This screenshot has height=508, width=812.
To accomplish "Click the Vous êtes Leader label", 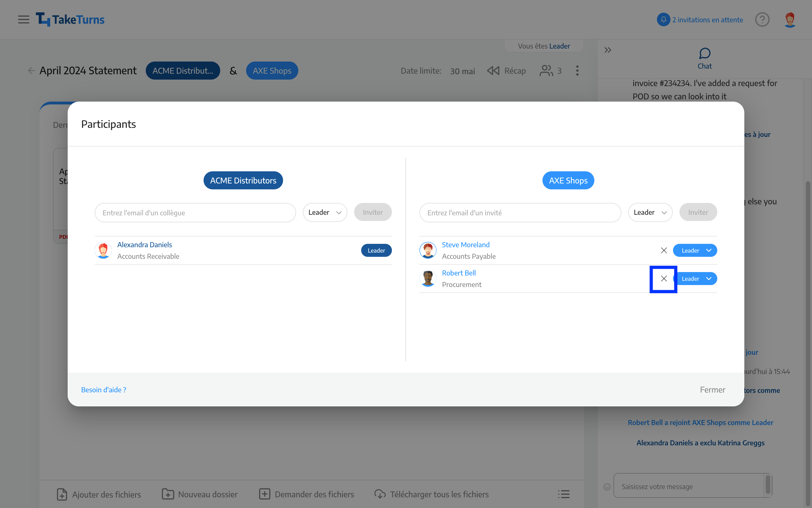I will [544, 46].
